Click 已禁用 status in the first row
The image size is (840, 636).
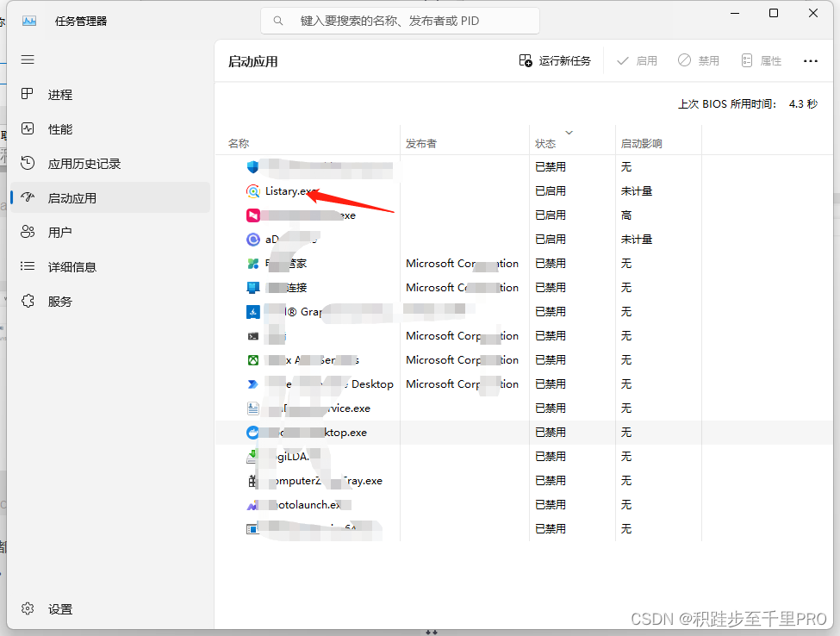(x=551, y=166)
